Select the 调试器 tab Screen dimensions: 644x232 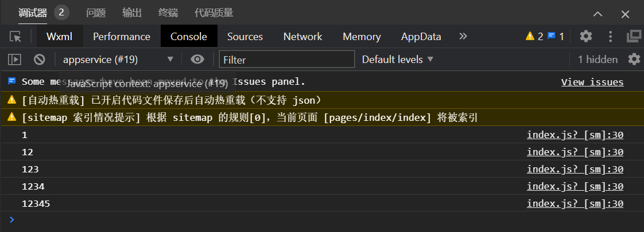tap(33, 13)
